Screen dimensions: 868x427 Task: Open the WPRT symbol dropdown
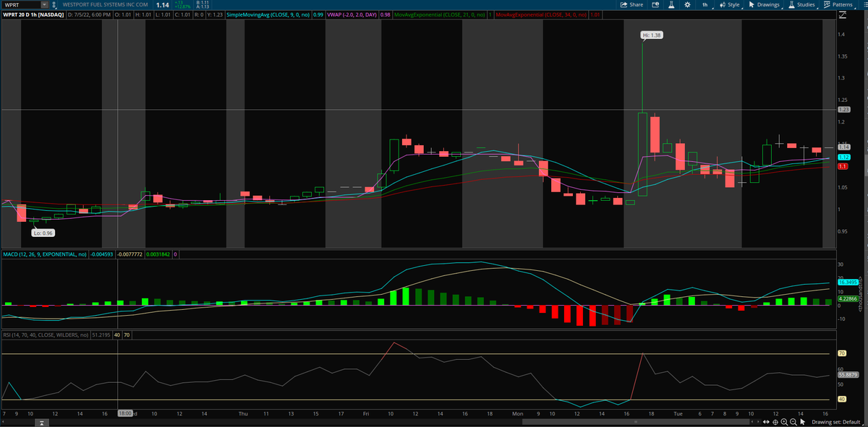(42, 4)
